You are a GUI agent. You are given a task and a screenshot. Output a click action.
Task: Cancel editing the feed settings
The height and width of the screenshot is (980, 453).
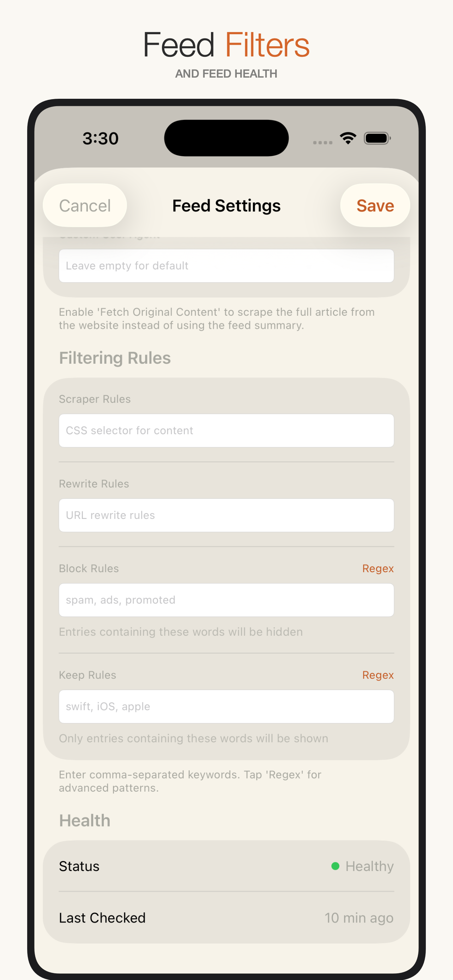coord(84,205)
